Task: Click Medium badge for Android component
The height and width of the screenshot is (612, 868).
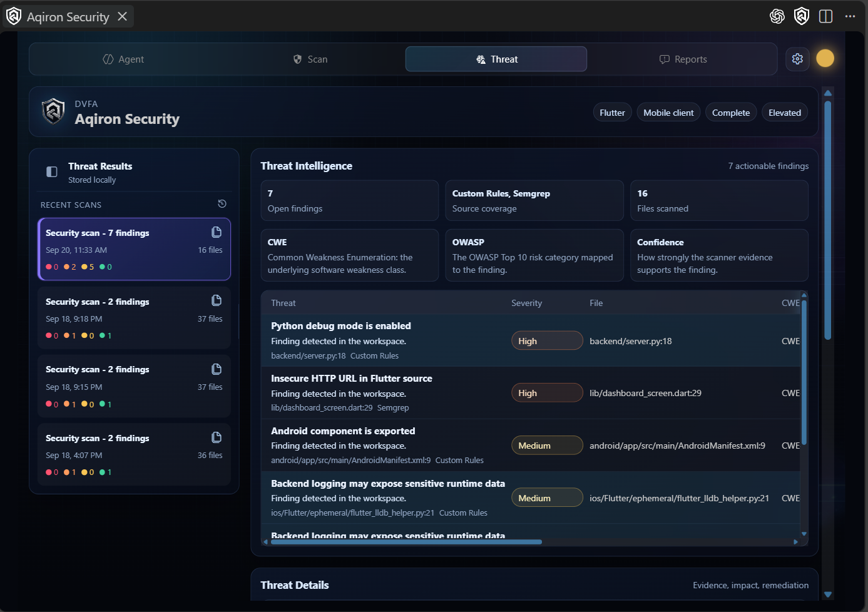Action: (547, 446)
